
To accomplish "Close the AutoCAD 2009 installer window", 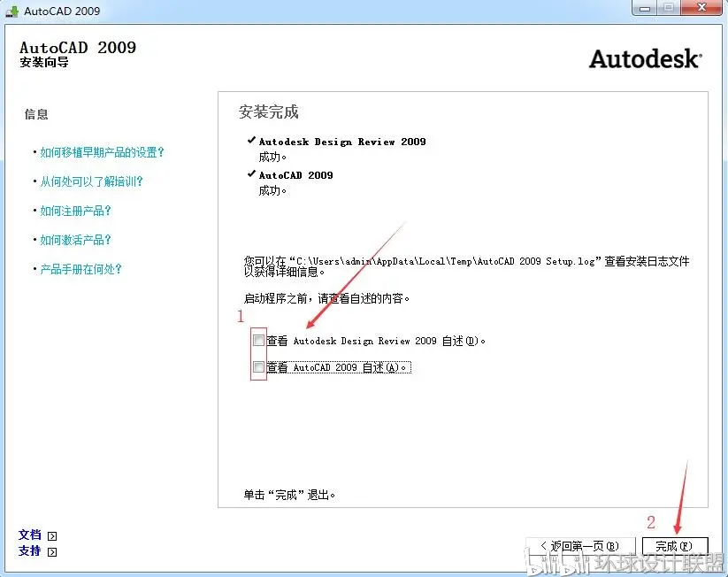I will click(x=702, y=8).
